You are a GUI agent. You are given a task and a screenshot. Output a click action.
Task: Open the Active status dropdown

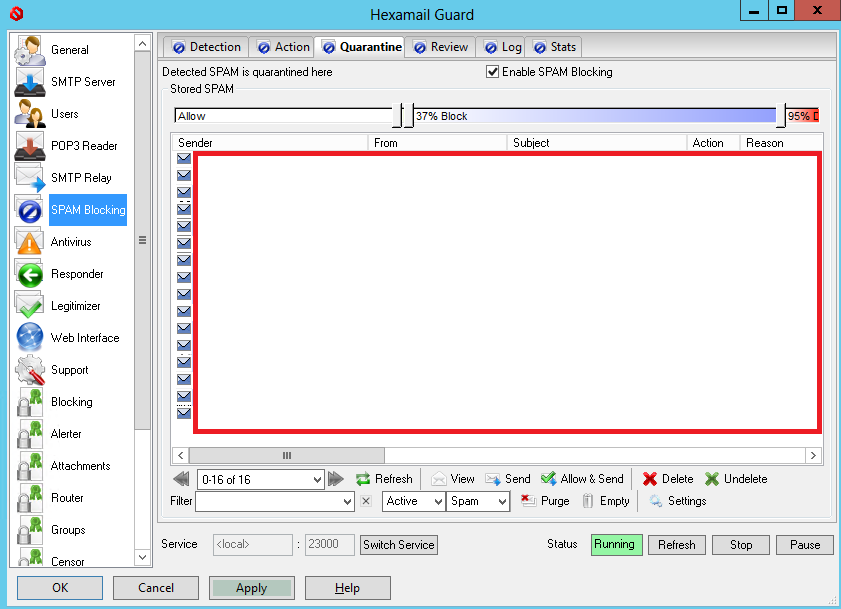(414, 502)
